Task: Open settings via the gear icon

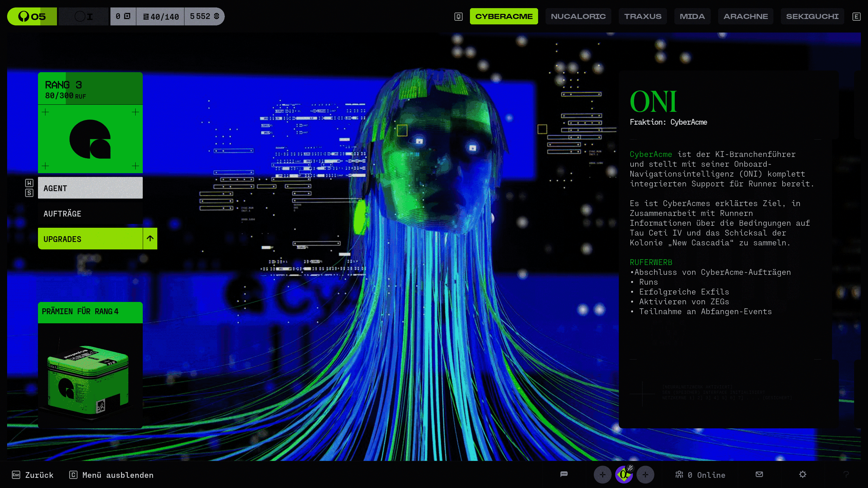Action: [x=803, y=474]
